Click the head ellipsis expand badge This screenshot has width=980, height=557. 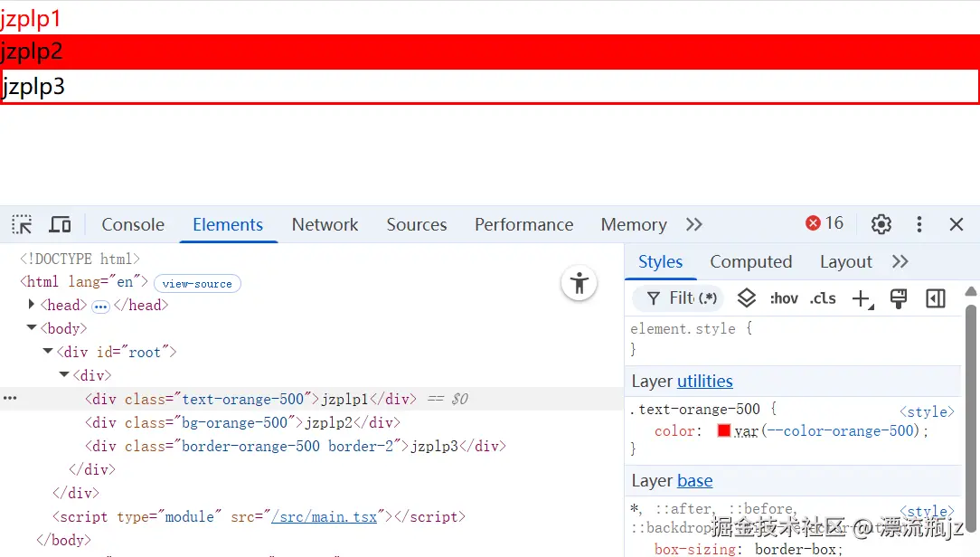tap(100, 307)
